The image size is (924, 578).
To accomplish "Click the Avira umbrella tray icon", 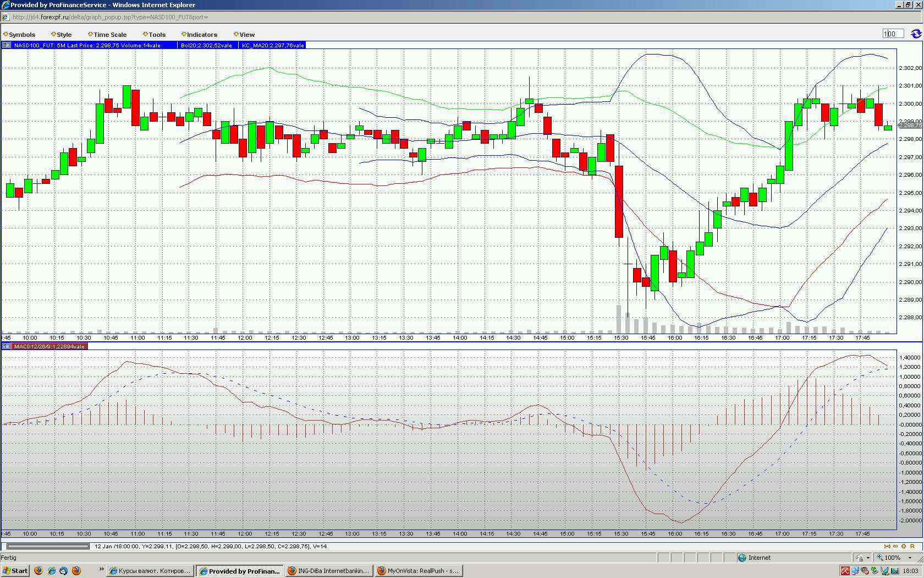I will click(x=844, y=571).
